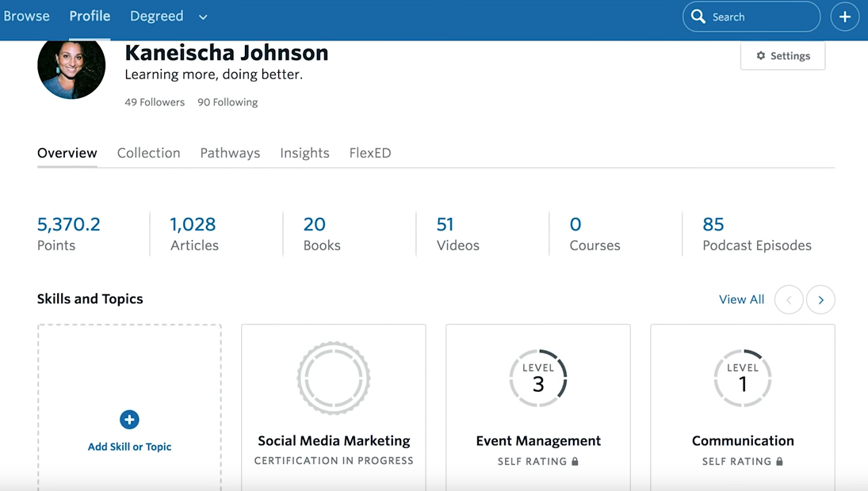Click the blue Add Skill plus icon
Screen dimensions: 868x491
pos(129,420)
